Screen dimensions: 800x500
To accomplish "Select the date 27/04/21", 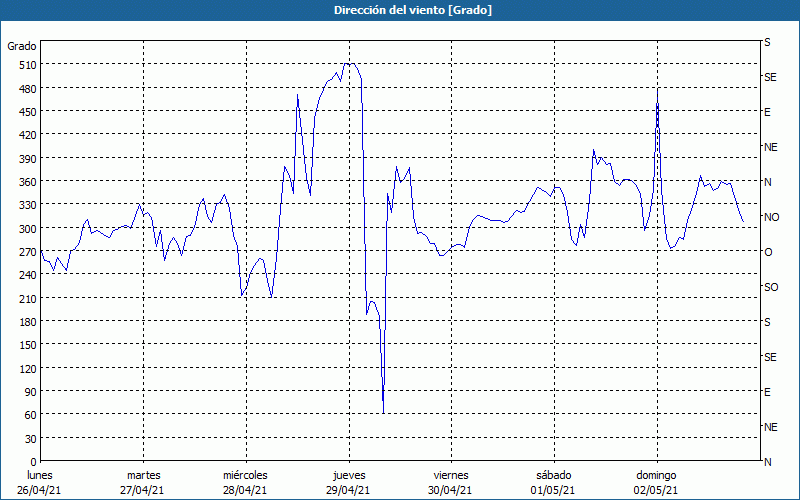I will point(143,490).
